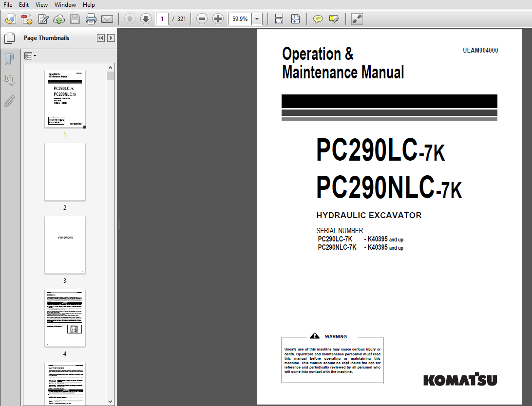Click the panel splitter grip handle
The image size is (532, 406).
[118, 217]
